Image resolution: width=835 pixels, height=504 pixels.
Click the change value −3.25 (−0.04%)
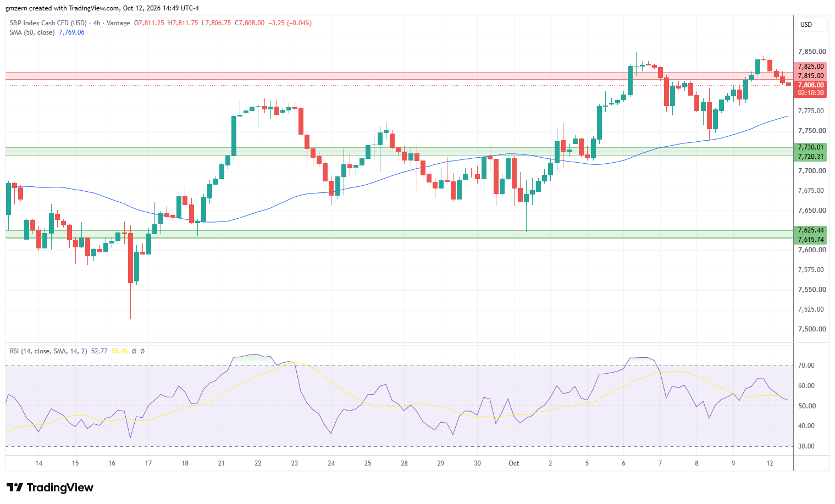[x=290, y=23]
